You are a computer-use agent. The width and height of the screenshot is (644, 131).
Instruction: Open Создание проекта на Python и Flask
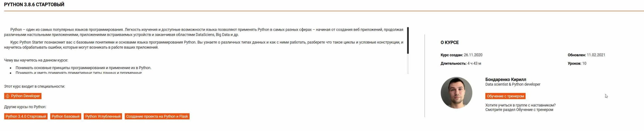coord(157,116)
